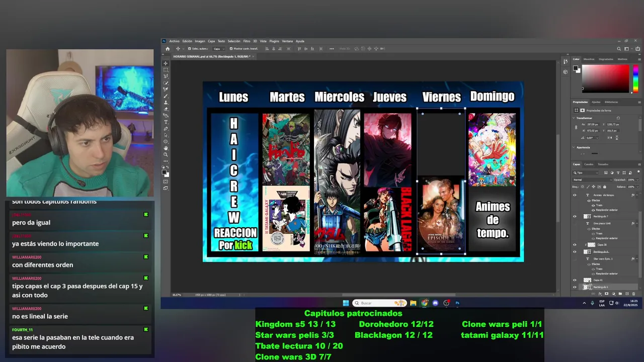Select the Zoom magnifier tool
Viewport: 644px width, 362px height.
[x=166, y=154]
